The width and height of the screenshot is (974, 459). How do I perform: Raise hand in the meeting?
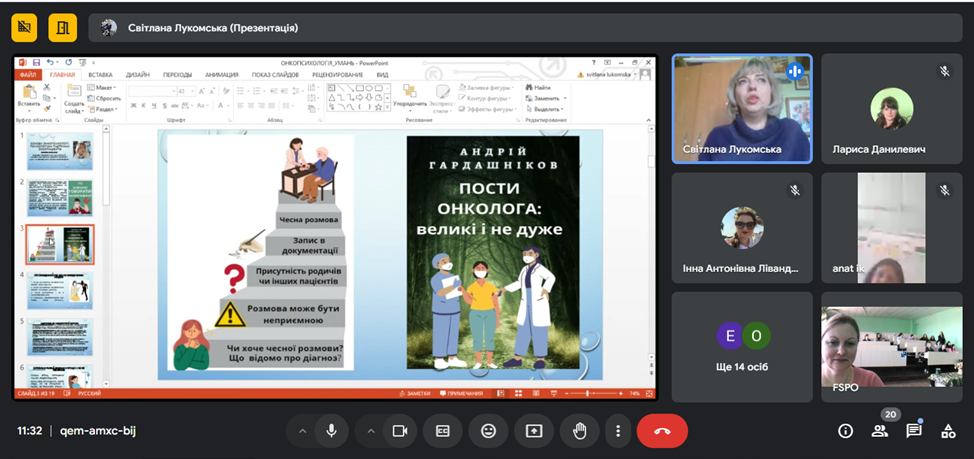(580, 431)
